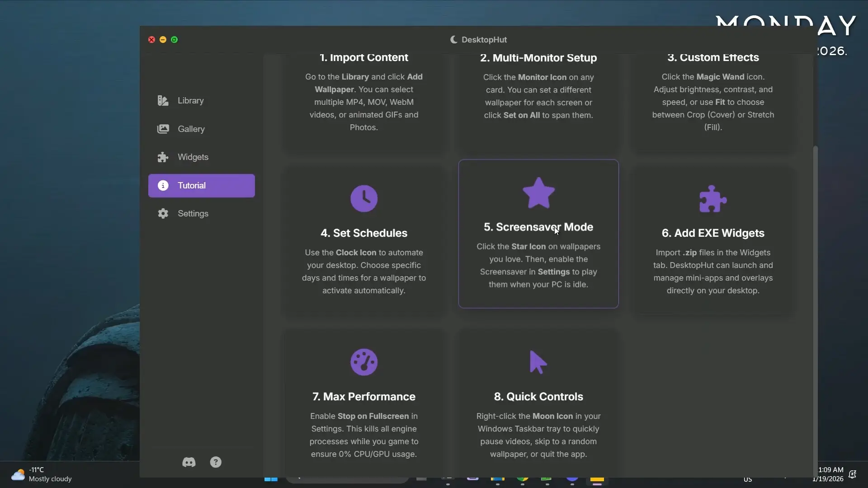This screenshot has height=488, width=868.
Task: Click the cursor icon on Quick Controls
Action: pyautogui.click(x=538, y=362)
